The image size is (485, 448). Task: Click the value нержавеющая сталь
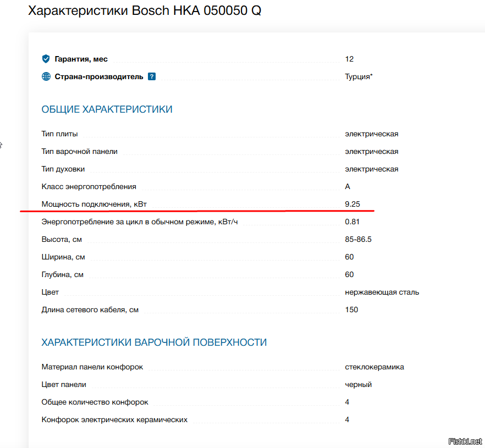click(382, 292)
